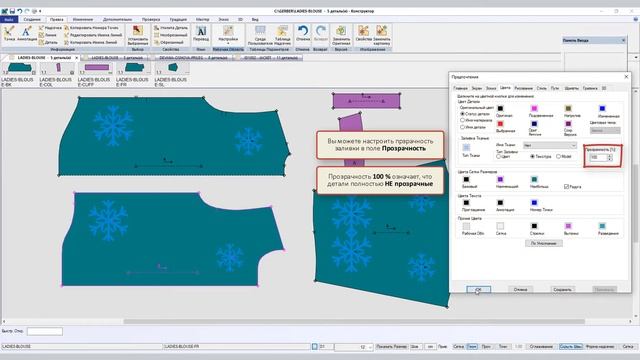Select the Статус детали radio button
Image resolution: width=640 pixels, height=360 pixels.
coord(462,114)
